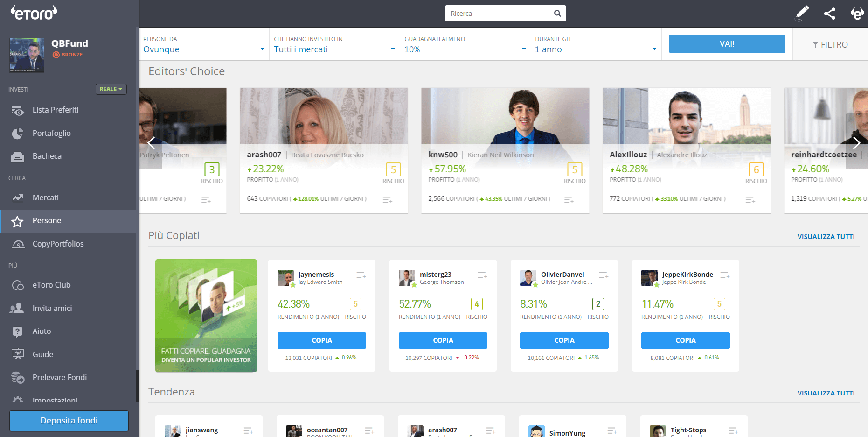Click the Guide board icon
This screenshot has width=868, height=437.
[x=18, y=354]
